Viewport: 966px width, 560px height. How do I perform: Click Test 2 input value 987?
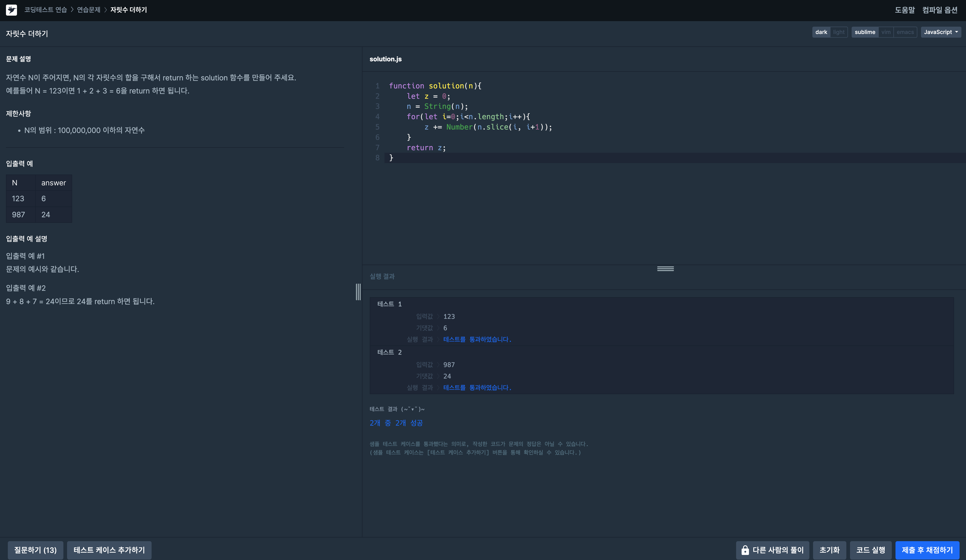(x=449, y=365)
